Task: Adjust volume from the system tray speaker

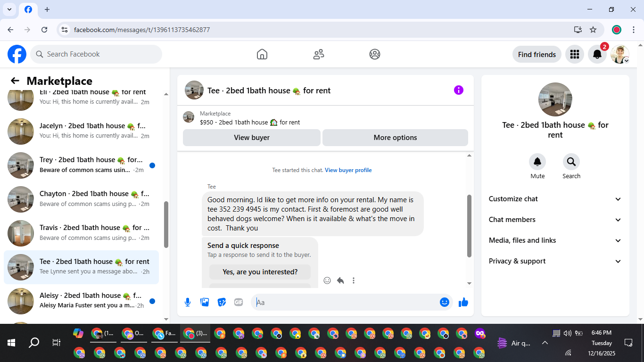Action: [x=567, y=333]
